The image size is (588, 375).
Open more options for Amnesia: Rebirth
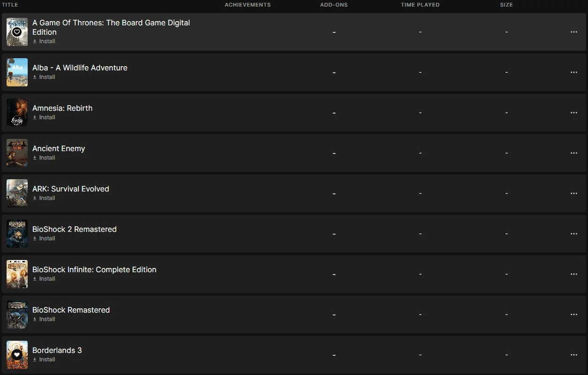(573, 113)
